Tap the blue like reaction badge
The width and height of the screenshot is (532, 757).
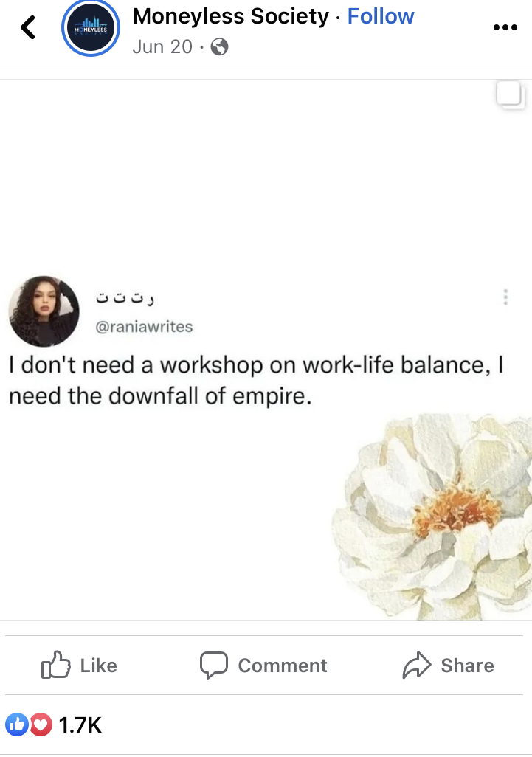[x=17, y=725]
